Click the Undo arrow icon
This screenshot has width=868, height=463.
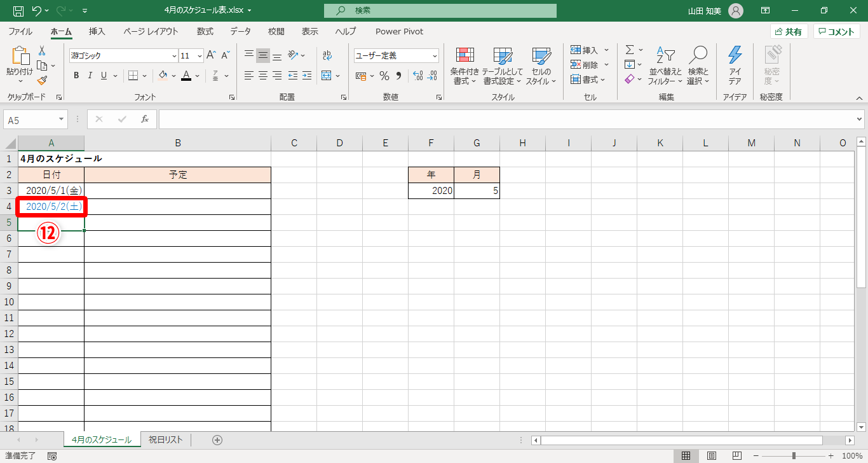(x=36, y=11)
